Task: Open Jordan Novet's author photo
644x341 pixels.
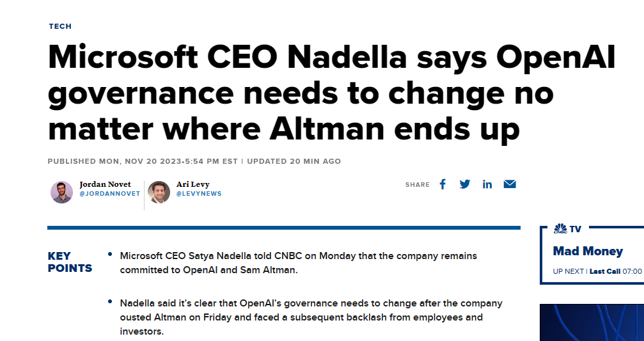Action: click(61, 193)
